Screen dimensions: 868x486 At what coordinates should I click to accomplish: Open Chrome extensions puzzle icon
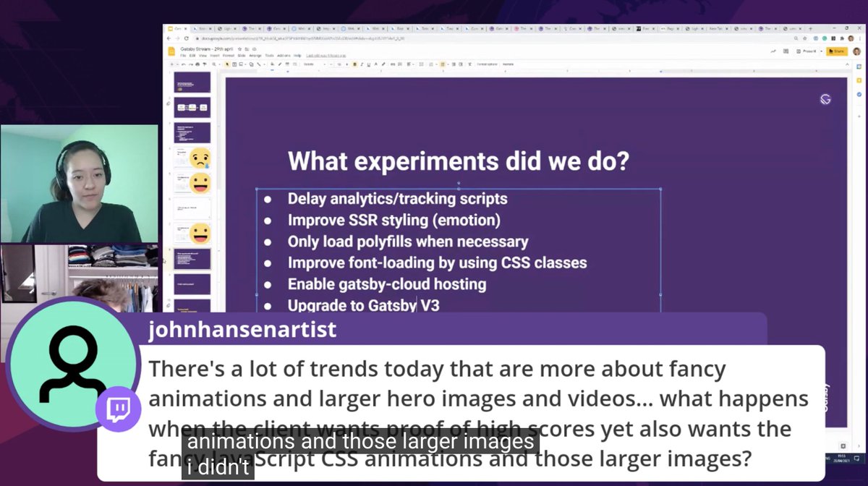[x=842, y=38]
